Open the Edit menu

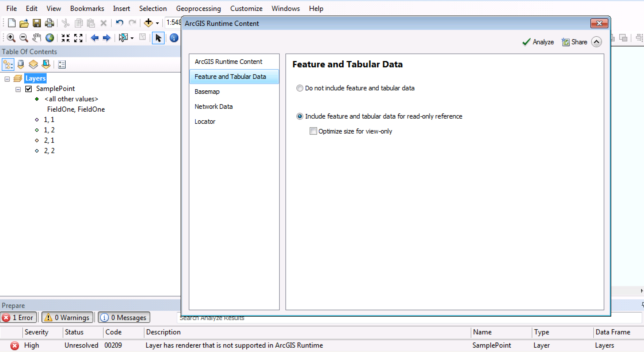tap(31, 9)
